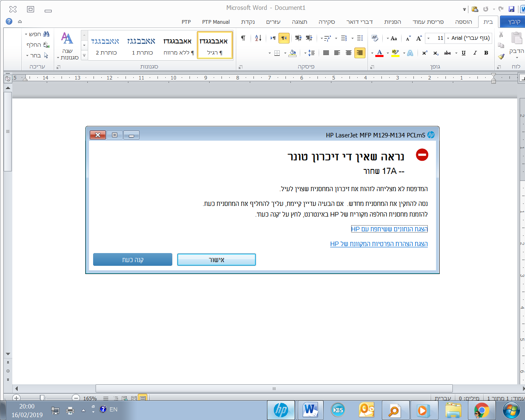Click the HP icon in the taskbar
This screenshot has height=420, width=525.
tap(281, 410)
